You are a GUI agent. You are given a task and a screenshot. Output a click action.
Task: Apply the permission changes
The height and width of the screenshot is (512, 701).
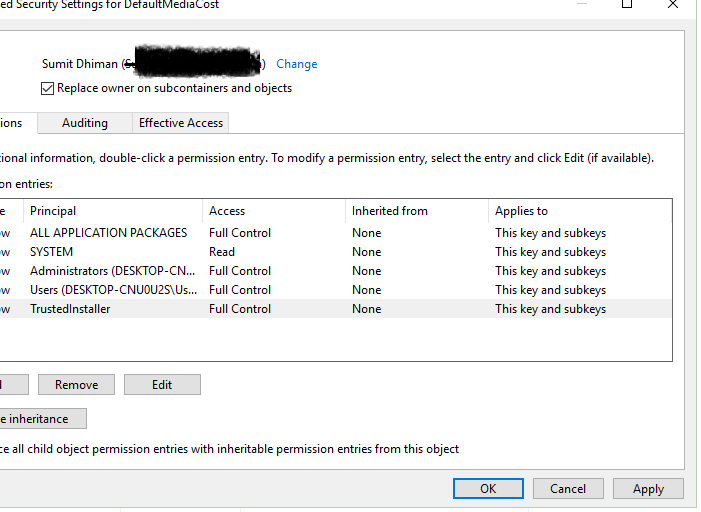click(x=648, y=489)
